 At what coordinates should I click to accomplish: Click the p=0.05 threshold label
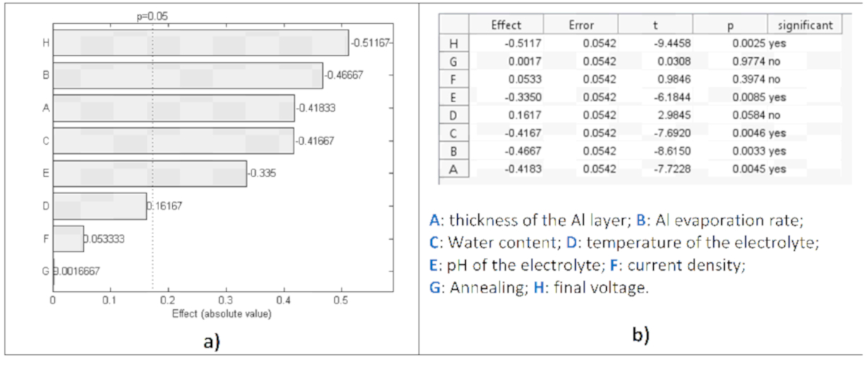coord(152,14)
